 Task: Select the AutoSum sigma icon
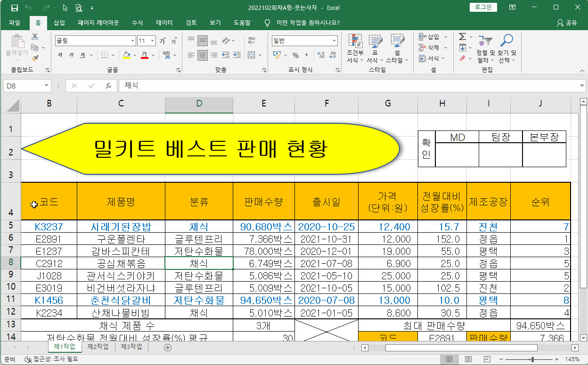(x=462, y=37)
